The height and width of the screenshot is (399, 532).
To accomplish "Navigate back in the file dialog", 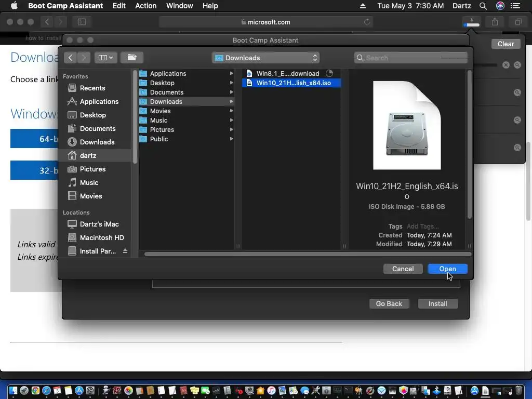I will [70, 58].
